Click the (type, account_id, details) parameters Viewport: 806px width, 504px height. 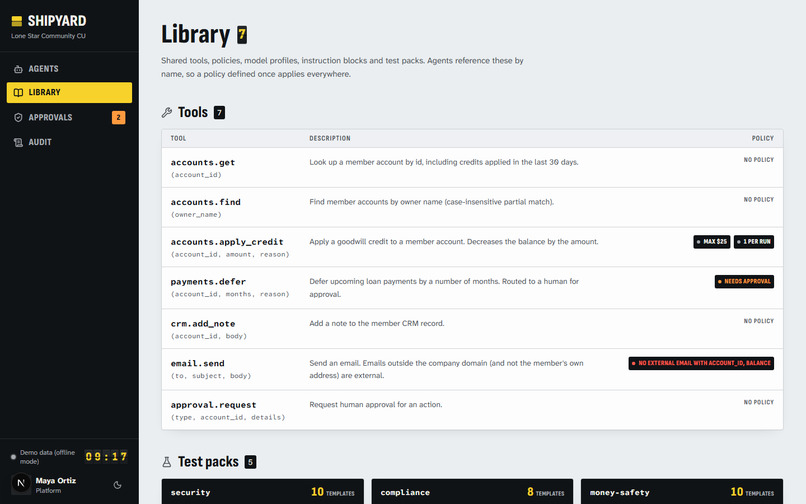click(x=228, y=418)
